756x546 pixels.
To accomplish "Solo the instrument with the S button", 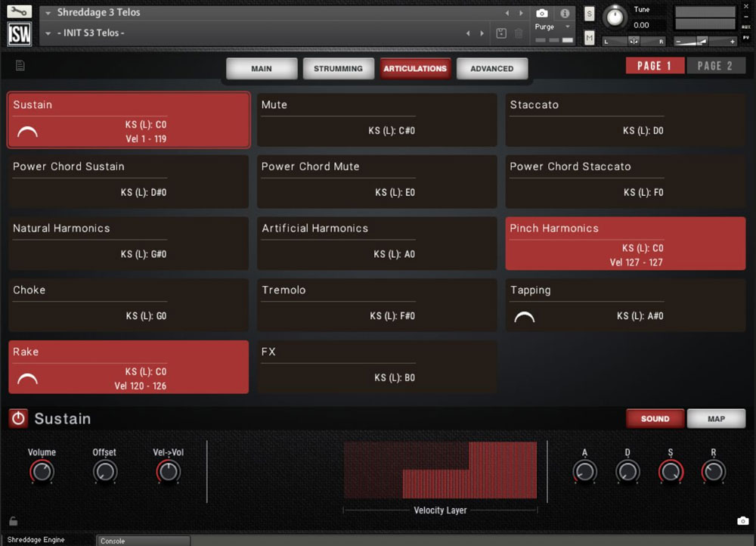I will coord(589,14).
